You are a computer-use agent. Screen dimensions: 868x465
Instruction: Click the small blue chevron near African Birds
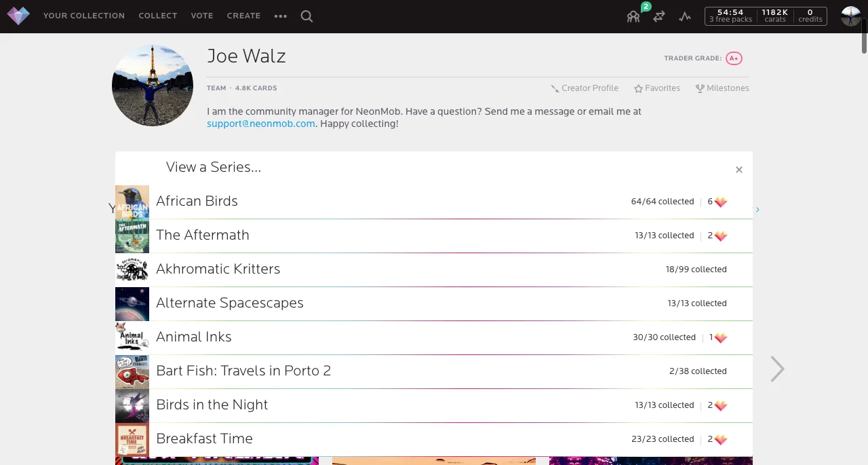click(757, 210)
